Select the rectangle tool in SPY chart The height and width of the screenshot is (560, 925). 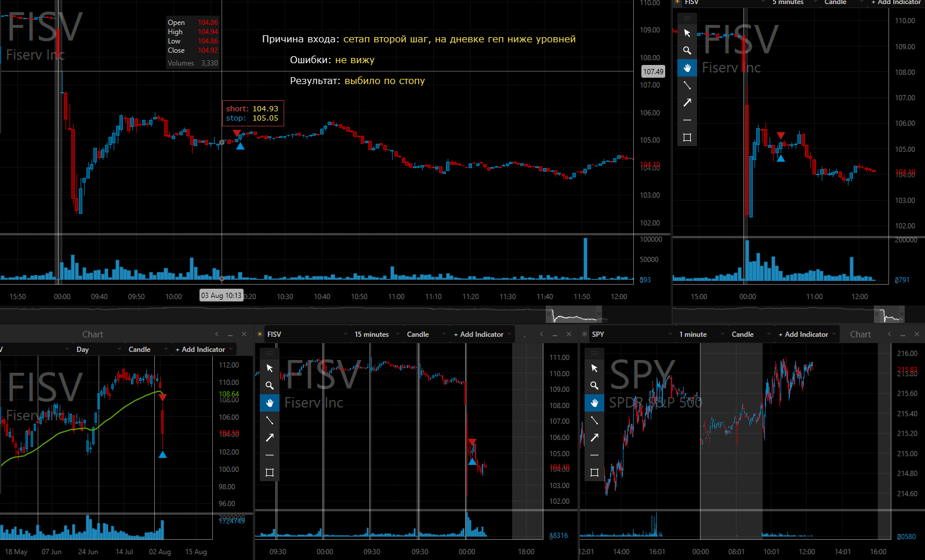[x=594, y=472]
